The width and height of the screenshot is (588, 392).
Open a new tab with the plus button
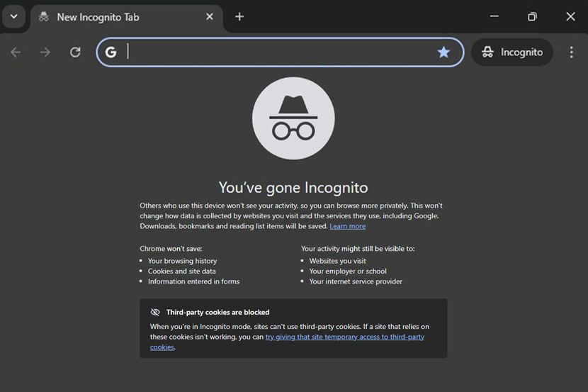[239, 16]
